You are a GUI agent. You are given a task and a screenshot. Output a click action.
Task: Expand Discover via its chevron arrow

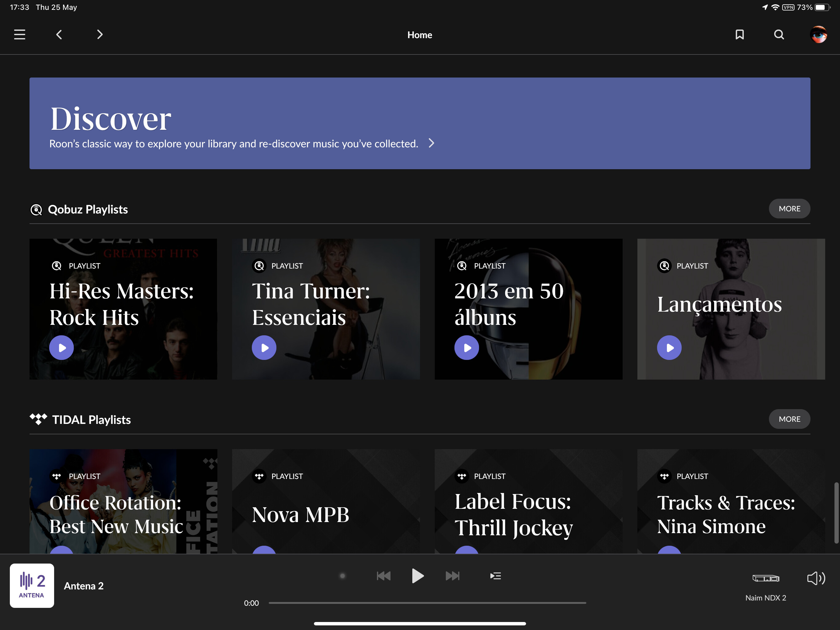coord(431,143)
